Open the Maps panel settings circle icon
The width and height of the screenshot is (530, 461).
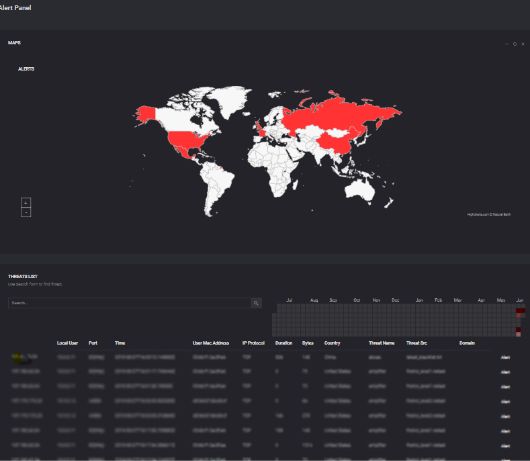point(515,44)
